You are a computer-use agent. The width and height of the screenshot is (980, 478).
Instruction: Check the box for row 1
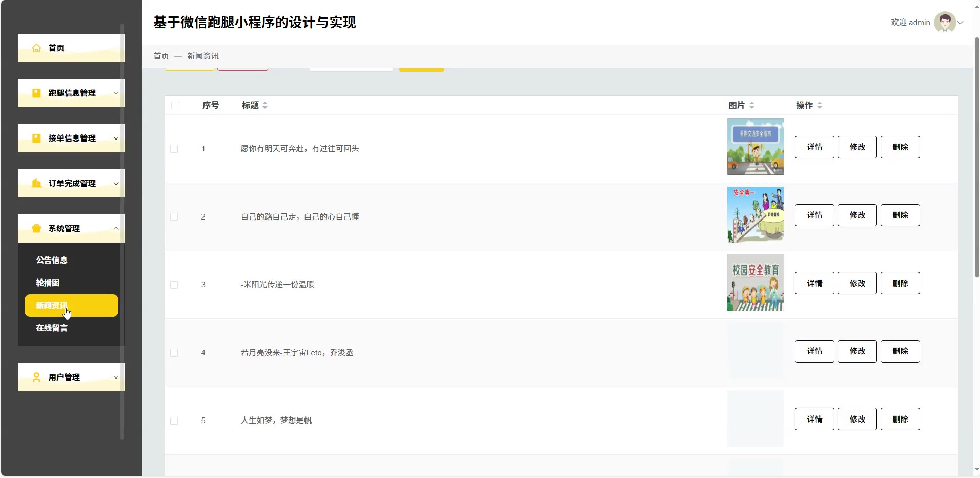[x=174, y=149]
